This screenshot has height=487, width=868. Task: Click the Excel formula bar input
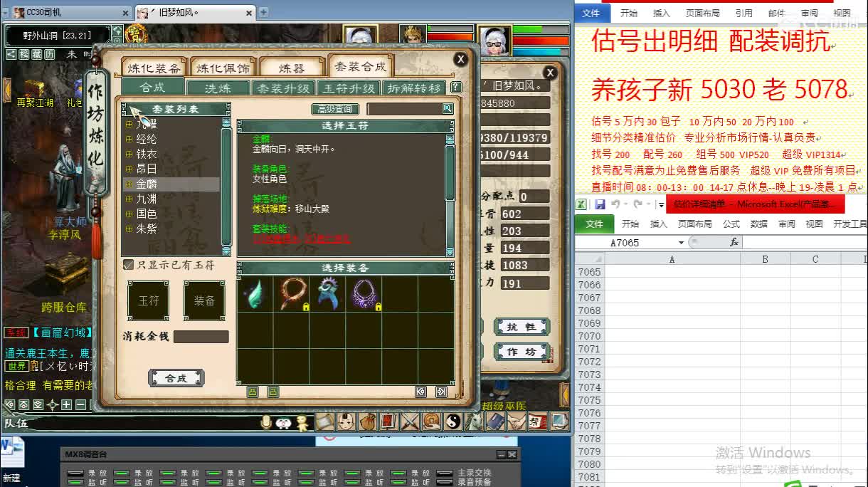(805, 242)
